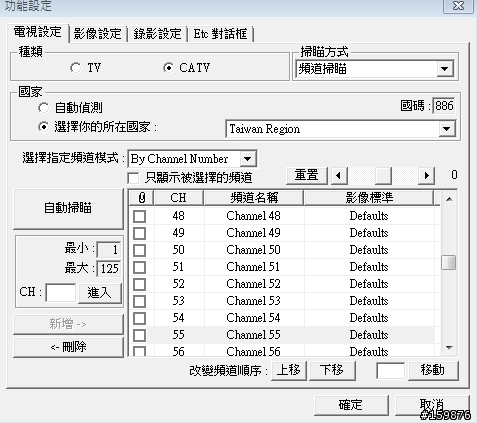Viewport: 477px width, 423px height.
Task: Tick the checkbox for Channel 54
Action: point(139,318)
